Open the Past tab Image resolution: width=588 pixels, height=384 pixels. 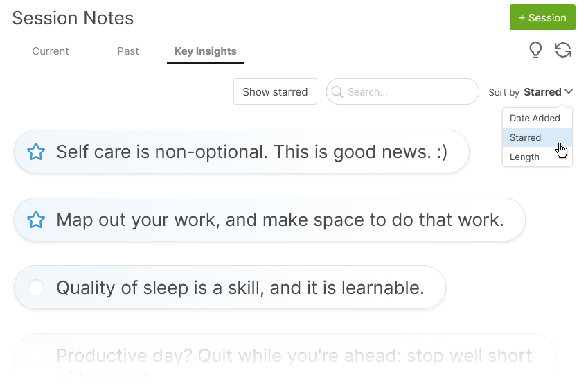pos(128,51)
